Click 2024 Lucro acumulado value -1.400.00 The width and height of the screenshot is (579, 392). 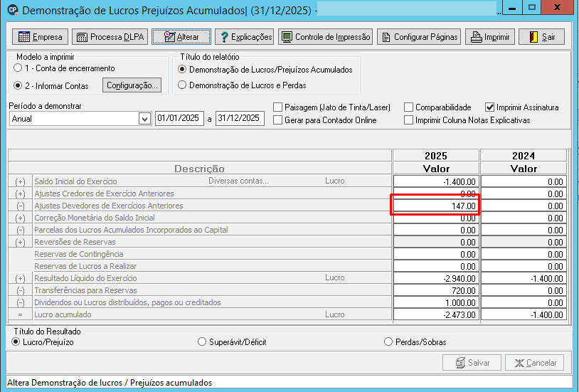(524, 315)
